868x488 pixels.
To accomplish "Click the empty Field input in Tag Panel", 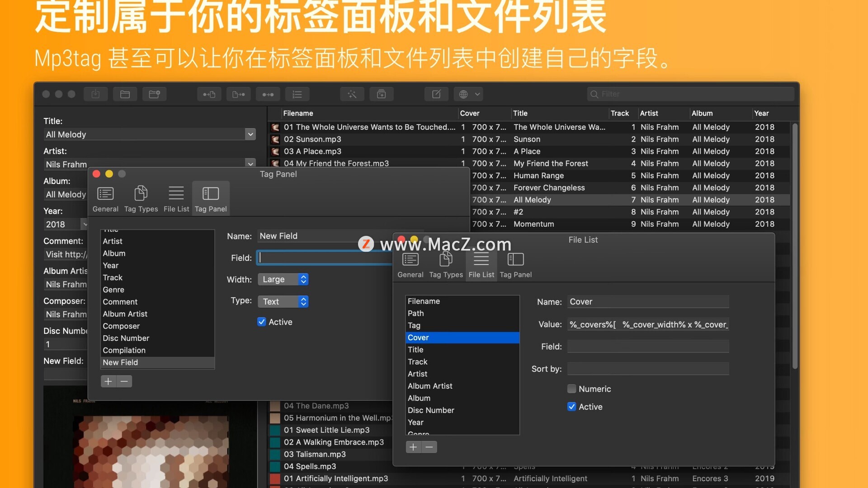I will (x=325, y=258).
